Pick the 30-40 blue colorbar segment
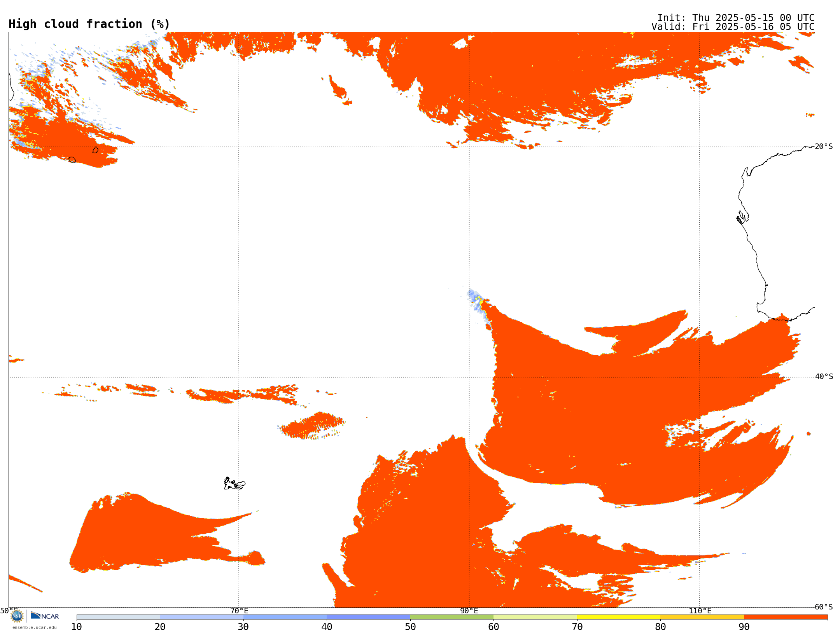 pyautogui.click(x=285, y=617)
